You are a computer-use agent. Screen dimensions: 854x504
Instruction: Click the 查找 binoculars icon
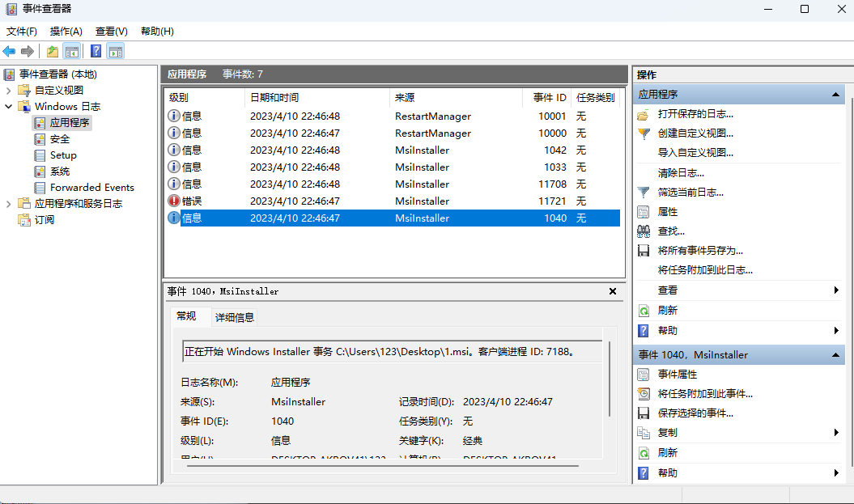[644, 232]
